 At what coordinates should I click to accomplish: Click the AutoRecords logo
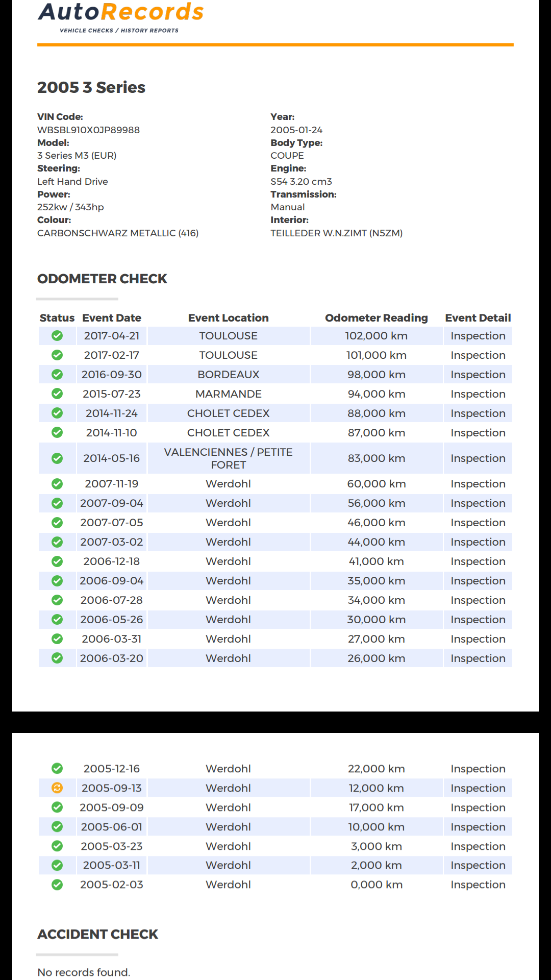[x=121, y=17]
